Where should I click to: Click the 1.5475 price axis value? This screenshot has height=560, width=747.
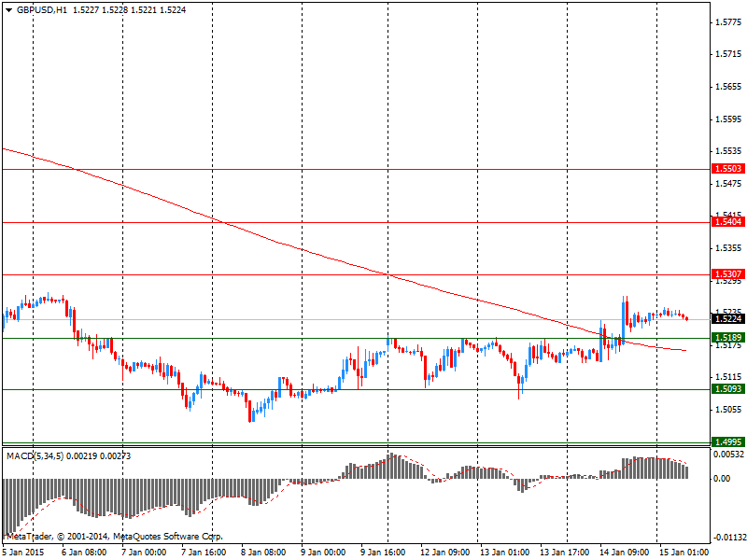(728, 183)
